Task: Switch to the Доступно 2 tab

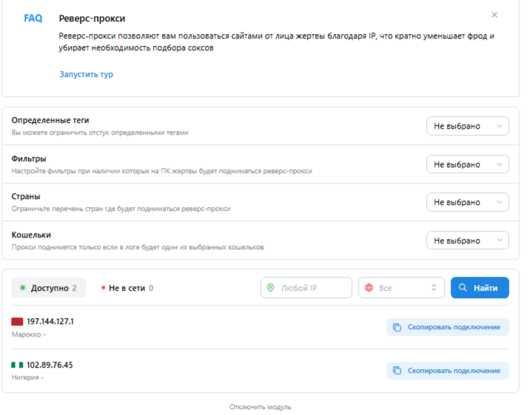Action: coord(49,288)
